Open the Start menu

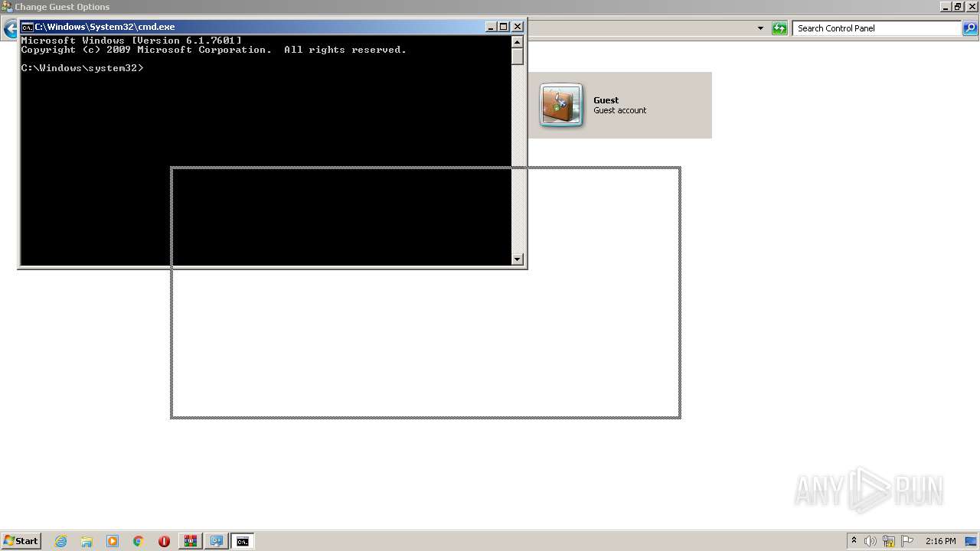[21, 541]
